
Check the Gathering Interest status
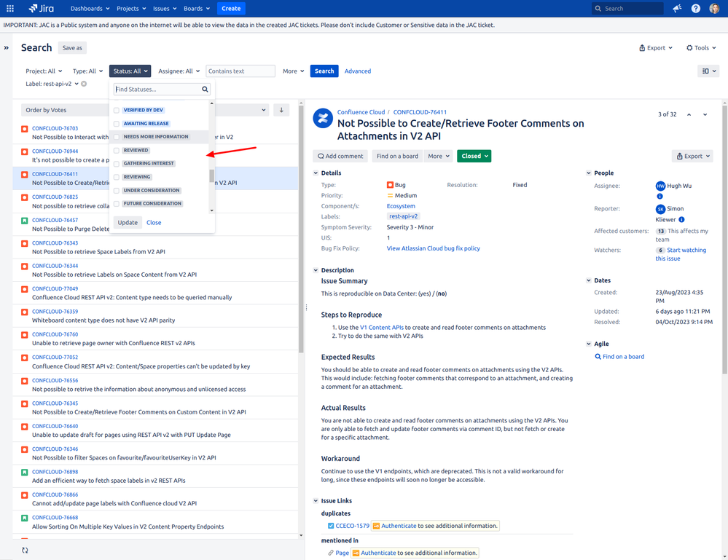[117, 164]
